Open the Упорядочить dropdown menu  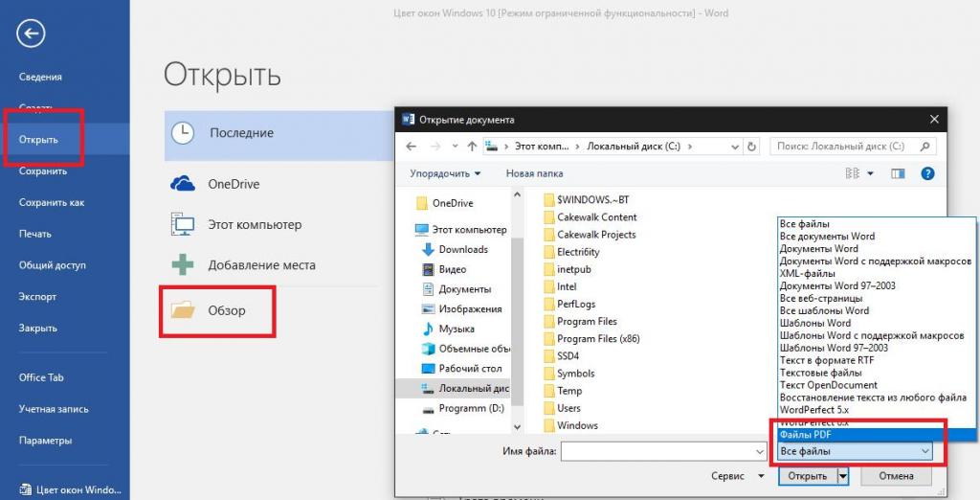pos(445,173)
